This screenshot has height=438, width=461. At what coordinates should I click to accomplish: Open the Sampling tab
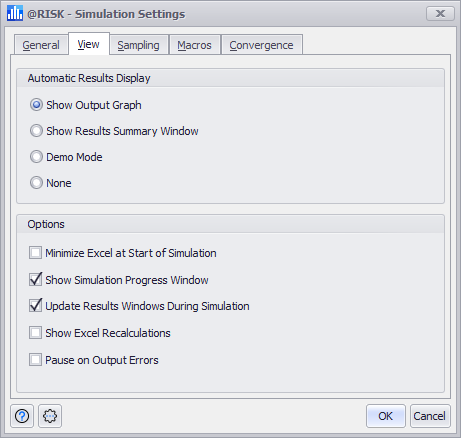(x=139, y=45)
